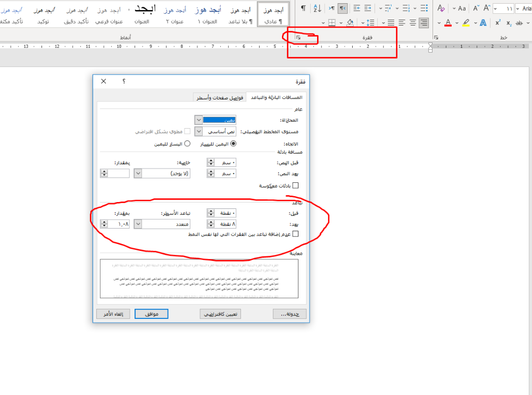Apply the العنوان ١ style
Screen dimensions: 532x395
pos(207,14)
